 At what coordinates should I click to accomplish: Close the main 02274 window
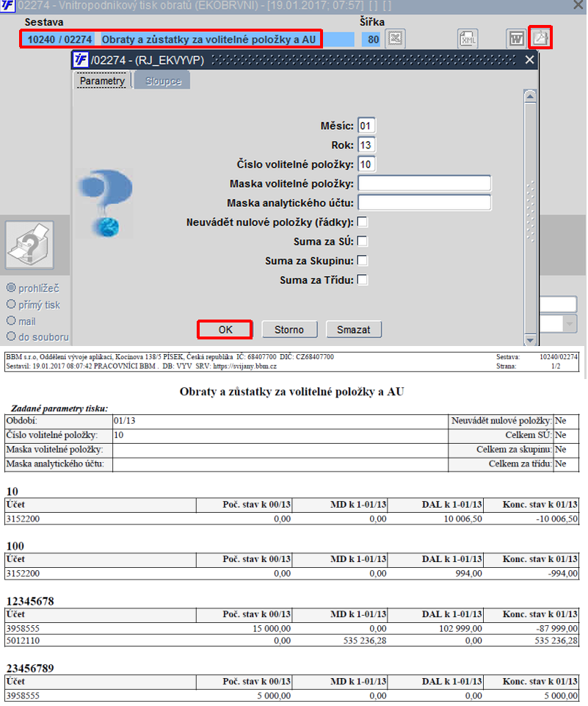coord(579,5)
